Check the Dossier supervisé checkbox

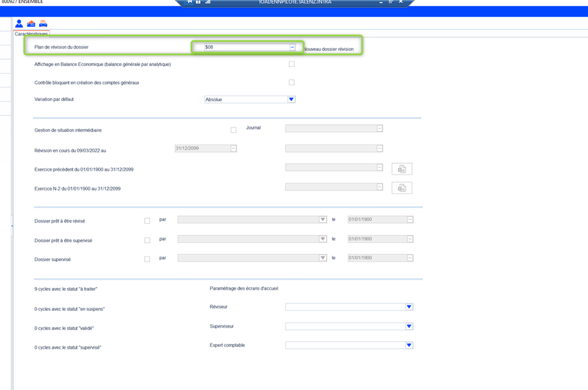pyautogui.click(x=147, y=259)
